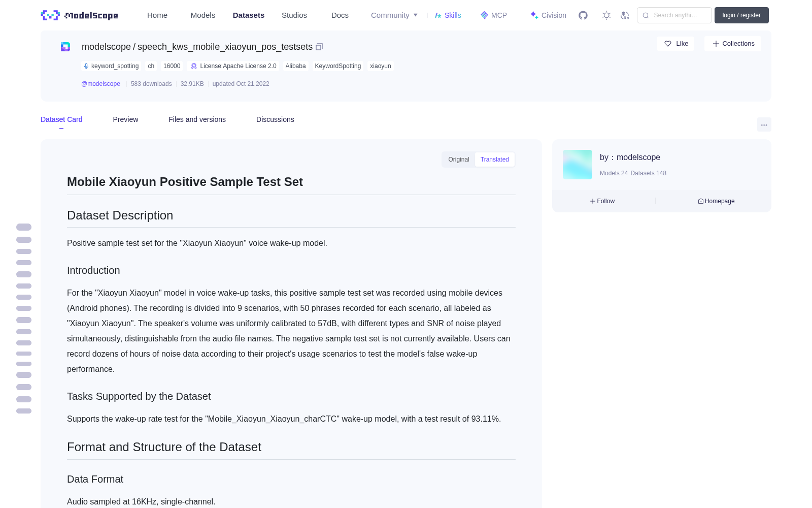Viewport: 812px width, 508px height.
Task: Click the modelscope author avatar thumbnail
Action: [578, 165]
